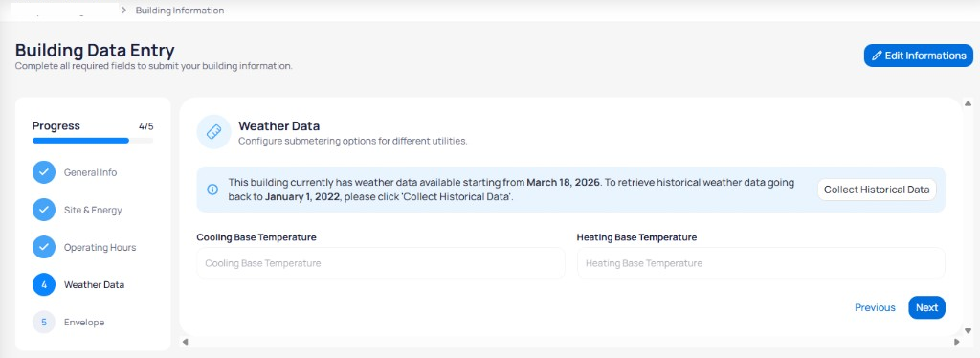Click the pencil icon in Edit Informations
This screenshot has width=980, height=358.
[x=877, y=56]
